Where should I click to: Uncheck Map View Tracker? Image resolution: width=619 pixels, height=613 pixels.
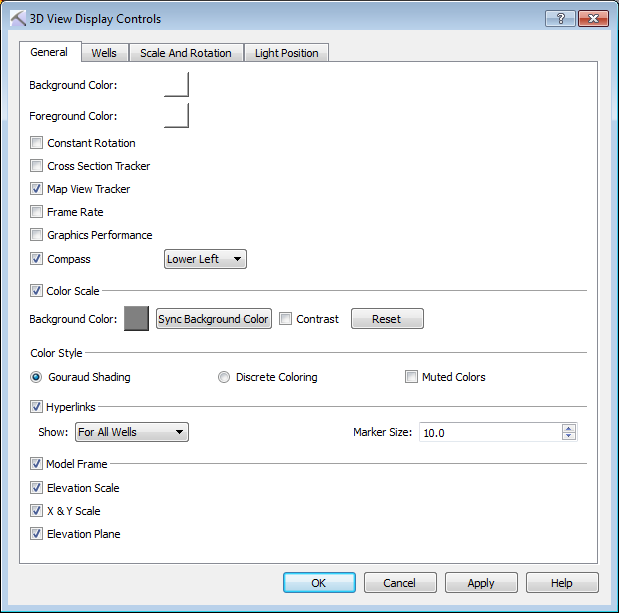tap(37, 189)
